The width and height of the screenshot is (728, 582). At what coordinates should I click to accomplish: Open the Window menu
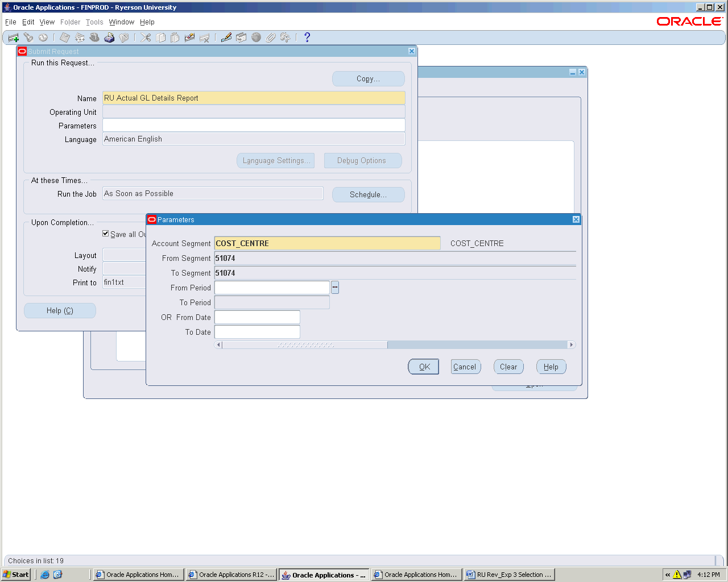tap(121, 22)
